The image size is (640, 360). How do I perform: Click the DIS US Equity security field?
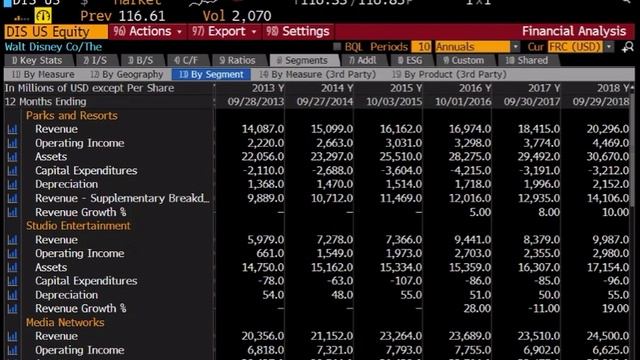pos(56,31)
